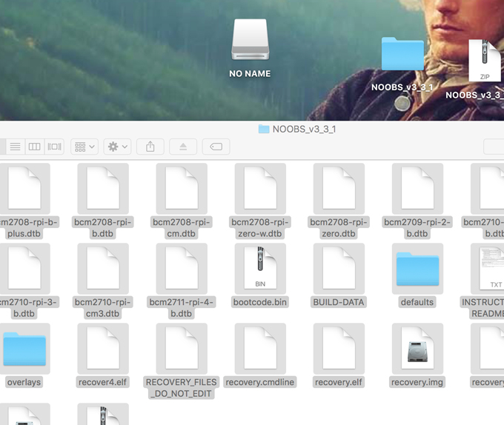
Task: Select bcm2708-rpi-cm.dtb file icon
Action: (182, 188)
